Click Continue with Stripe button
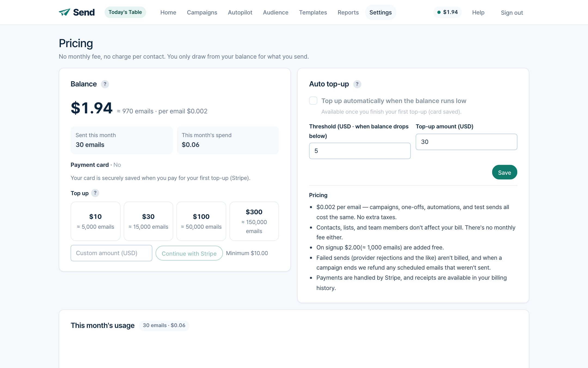This screenshot has height=368, width=588. (189, 253)
